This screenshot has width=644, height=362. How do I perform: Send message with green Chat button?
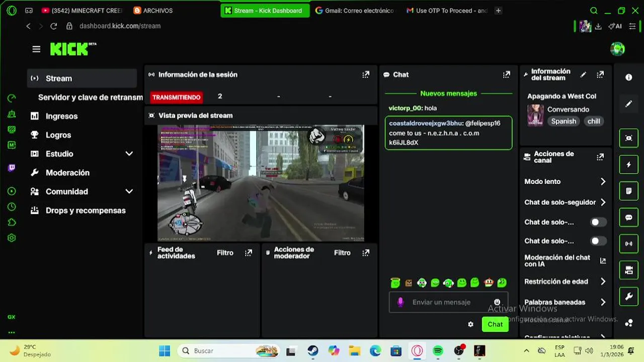point(495,324)
